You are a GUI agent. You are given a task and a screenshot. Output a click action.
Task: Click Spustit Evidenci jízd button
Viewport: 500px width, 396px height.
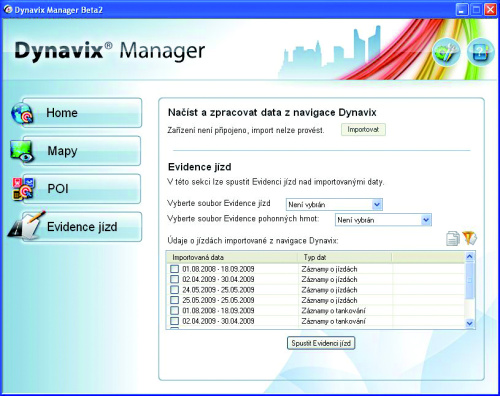point(321,343)
